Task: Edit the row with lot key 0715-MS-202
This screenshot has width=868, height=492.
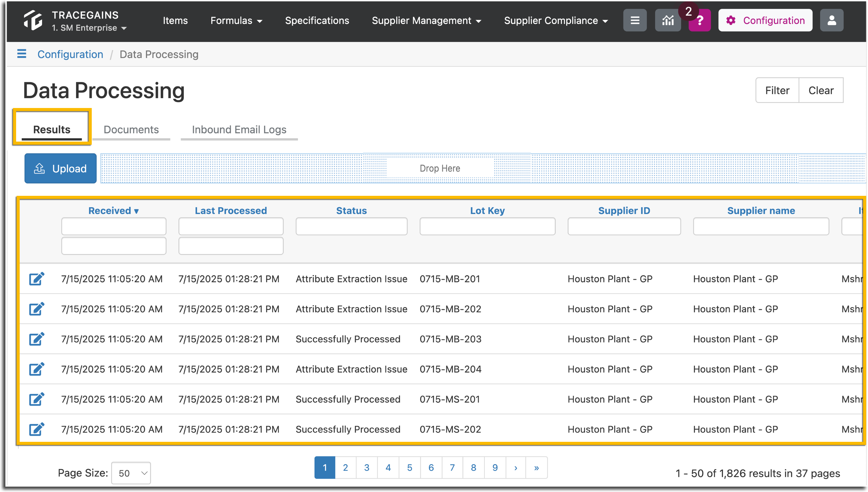Action: click(x=36, y=429)
